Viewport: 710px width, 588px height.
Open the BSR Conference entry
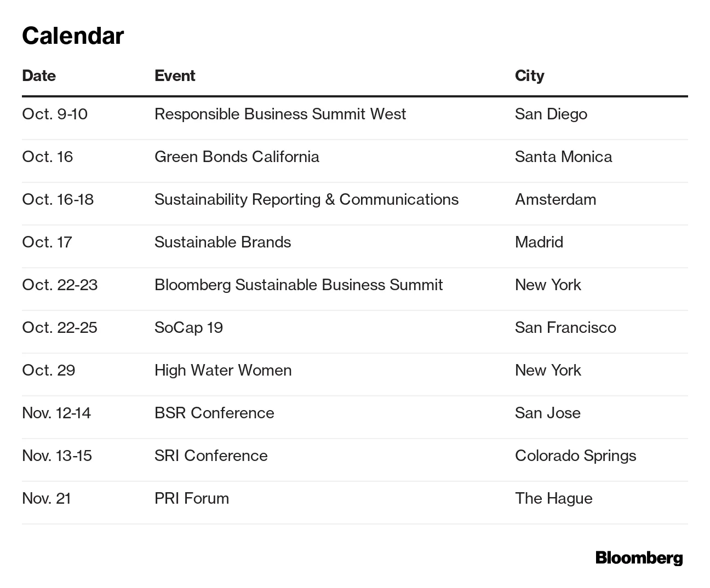[214, 413]
